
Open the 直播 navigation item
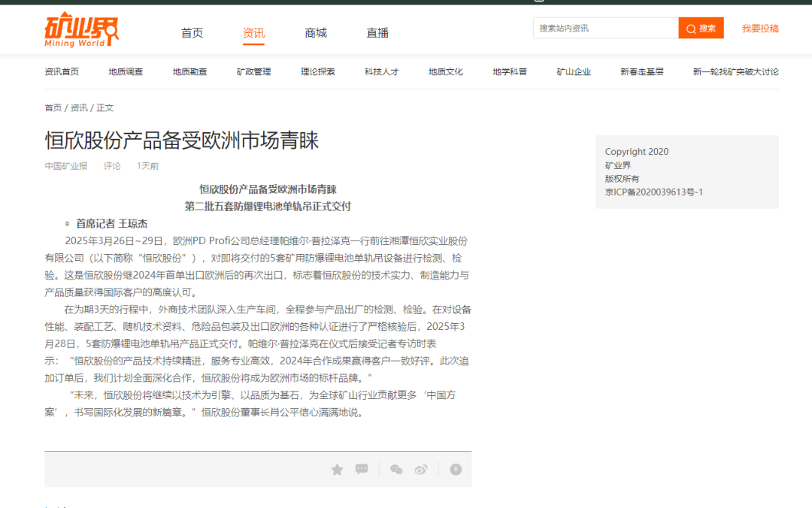377,33
